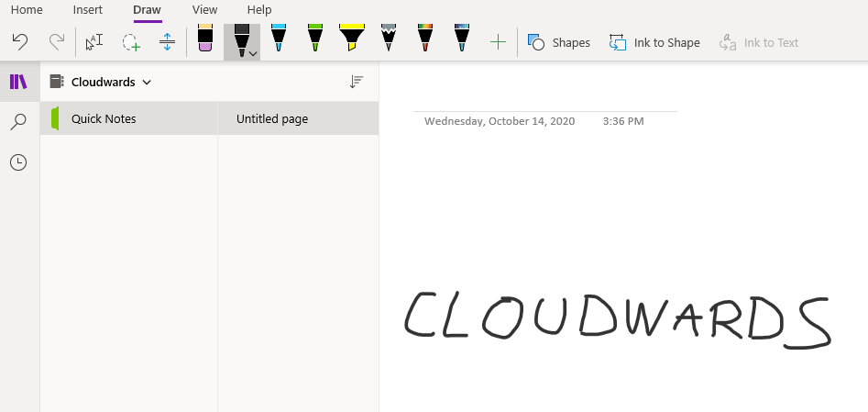
Task: Open Search with magnifier icon
Action: click(x=18, y=122)
